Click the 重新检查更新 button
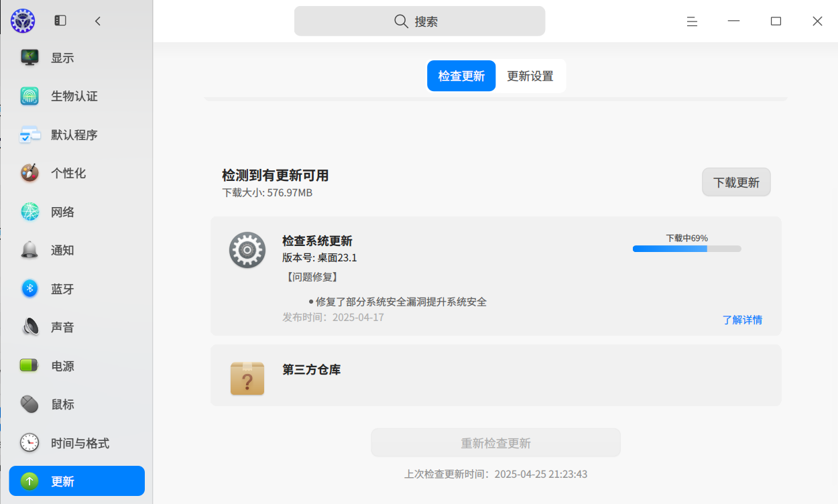 pyautogui.click(x=496, y=443)
